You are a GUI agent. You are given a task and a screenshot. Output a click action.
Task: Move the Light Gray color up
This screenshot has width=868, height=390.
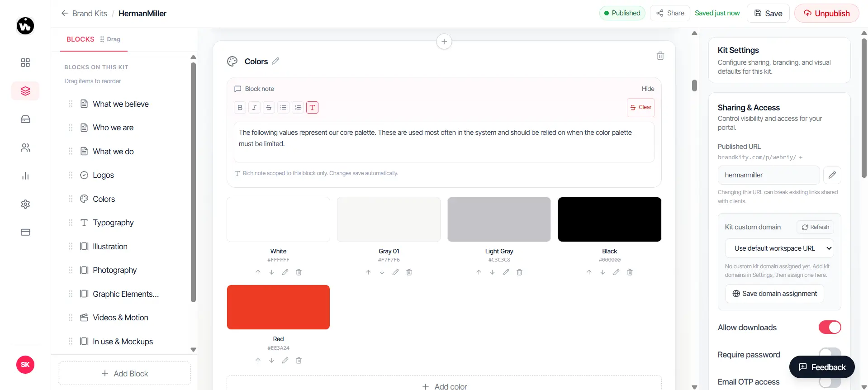click(x=479, y=272)
